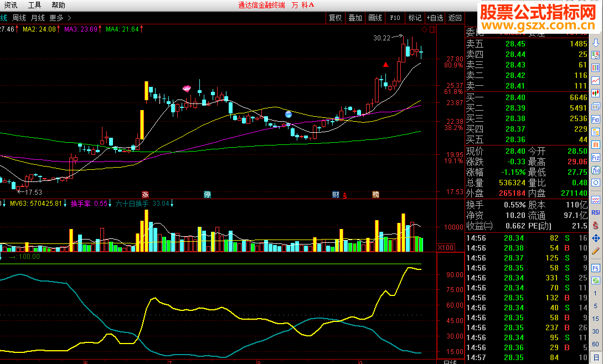Click the 六十日换手: 33.04 label
This screenshot has height=364, width=603.
[142, 204]
